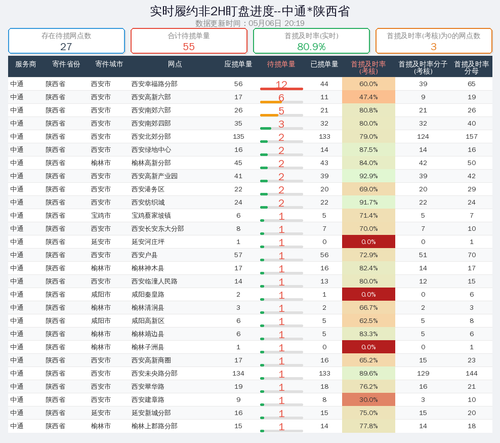500x443 pixels.
Task: Select the 西安南郊四部 network name
Action: (x=151, y=123)
